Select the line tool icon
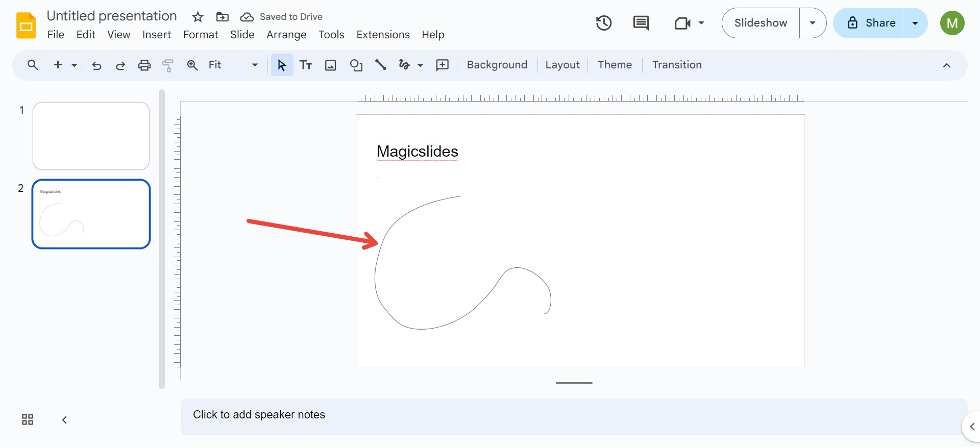Viewport: 980px width, 448px height. (x=381, y=65)
